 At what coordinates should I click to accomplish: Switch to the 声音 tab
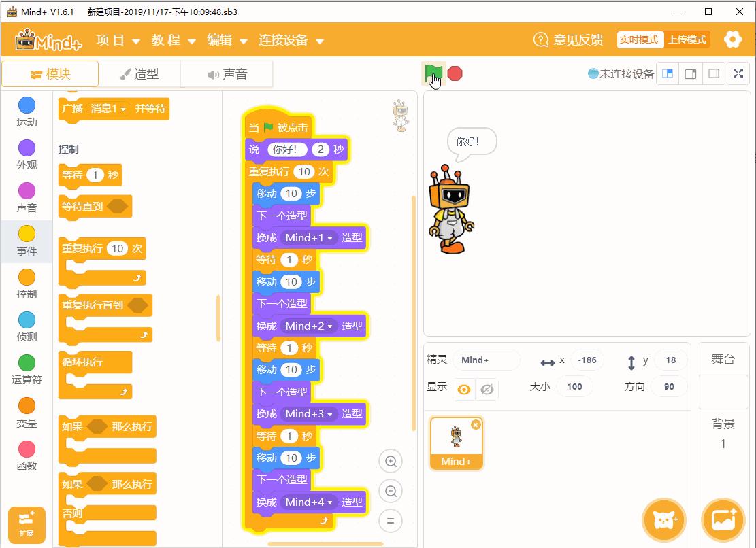(227, 73)
